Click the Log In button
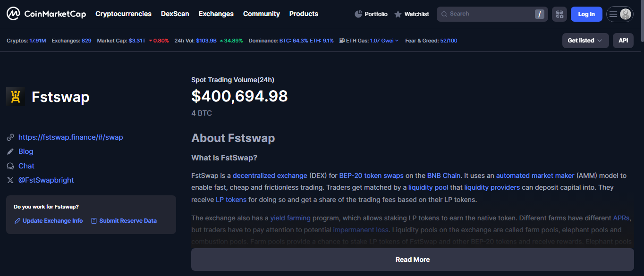Screen dimensions: 644x276 tap(586, 14)
